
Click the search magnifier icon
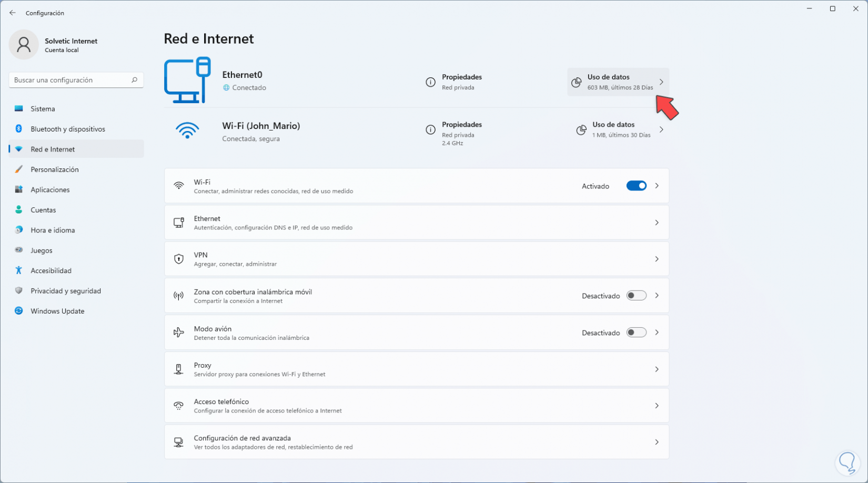pyautogui.click(x=134, y=80)
